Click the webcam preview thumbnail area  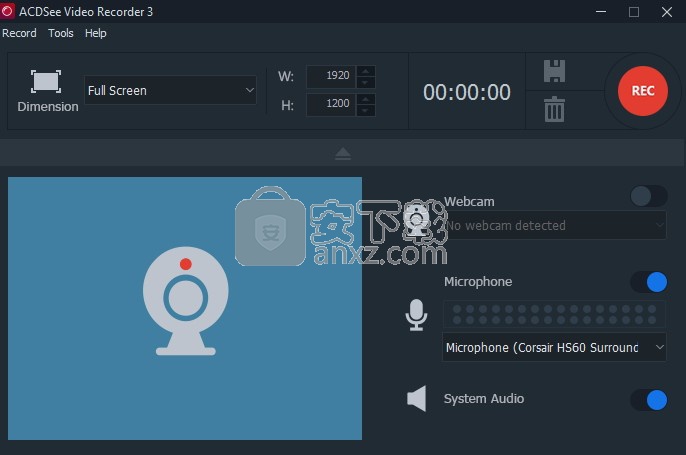185,308
